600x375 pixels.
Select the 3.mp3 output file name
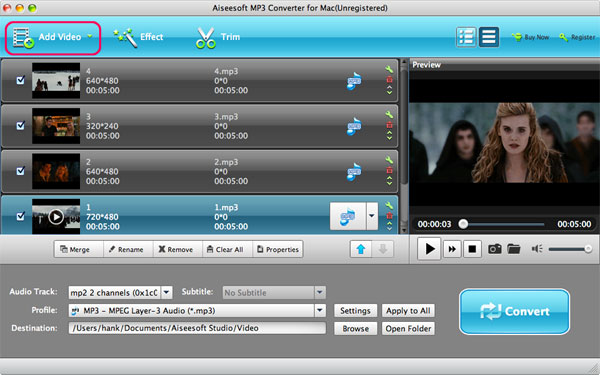(226, 116)
